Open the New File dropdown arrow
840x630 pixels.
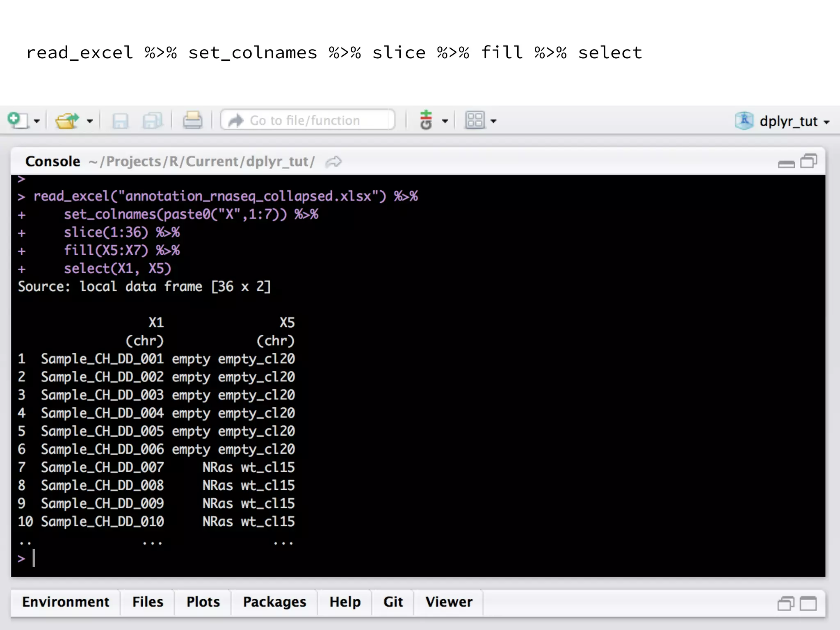37,121
